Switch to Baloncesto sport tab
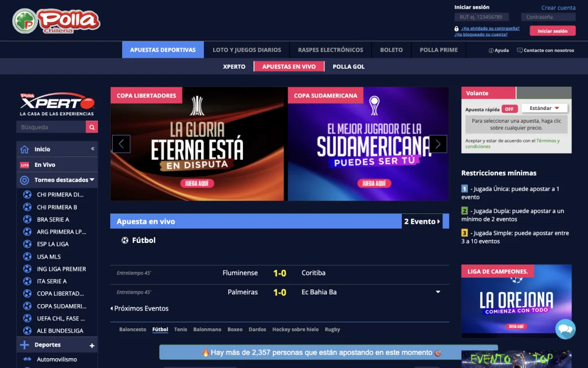 pyautogui.click(x=133, y=330)
